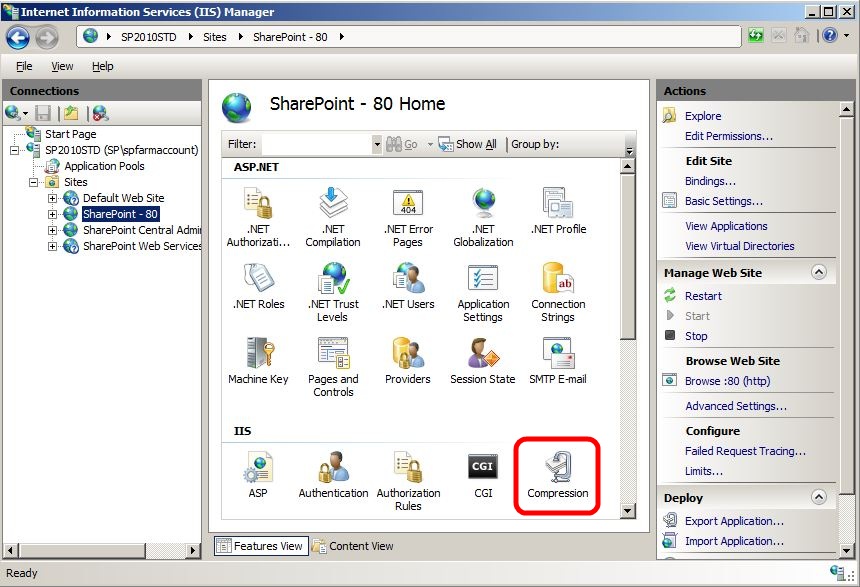This screenshot has width=860, height=587.
Task: Click the Refresh page icon
Action: point(756,36)
